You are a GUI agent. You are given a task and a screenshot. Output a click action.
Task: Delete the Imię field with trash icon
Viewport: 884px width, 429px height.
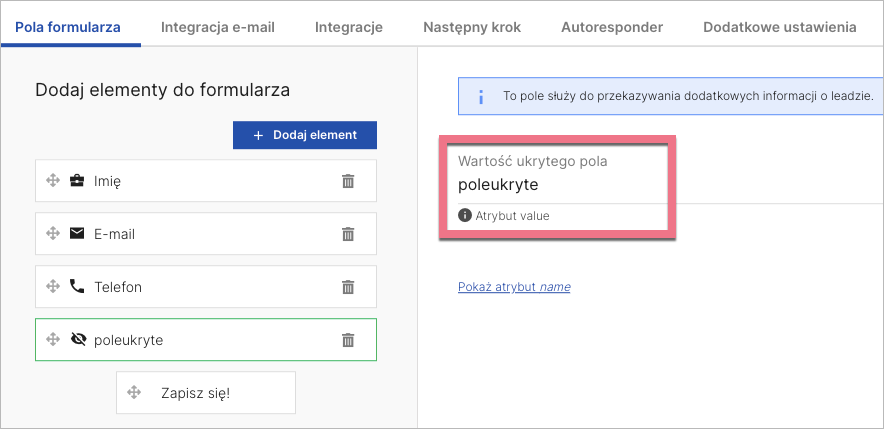(x=348, y=181)
